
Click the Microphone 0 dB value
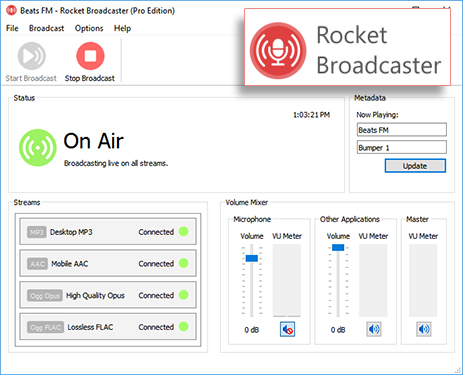point(252,330)
